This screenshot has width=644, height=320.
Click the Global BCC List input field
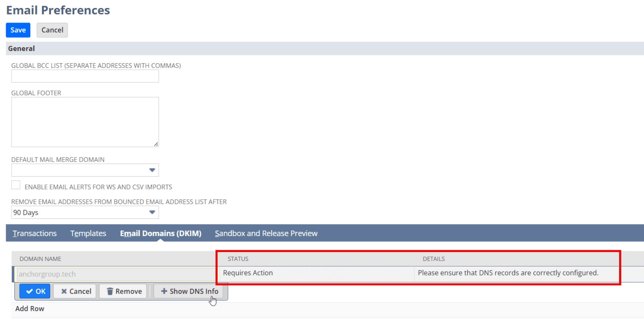[85, 76]
